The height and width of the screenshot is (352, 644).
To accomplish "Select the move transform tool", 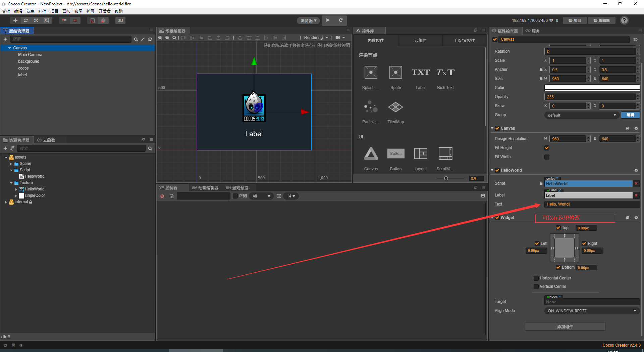I will (x=15, y=20).
